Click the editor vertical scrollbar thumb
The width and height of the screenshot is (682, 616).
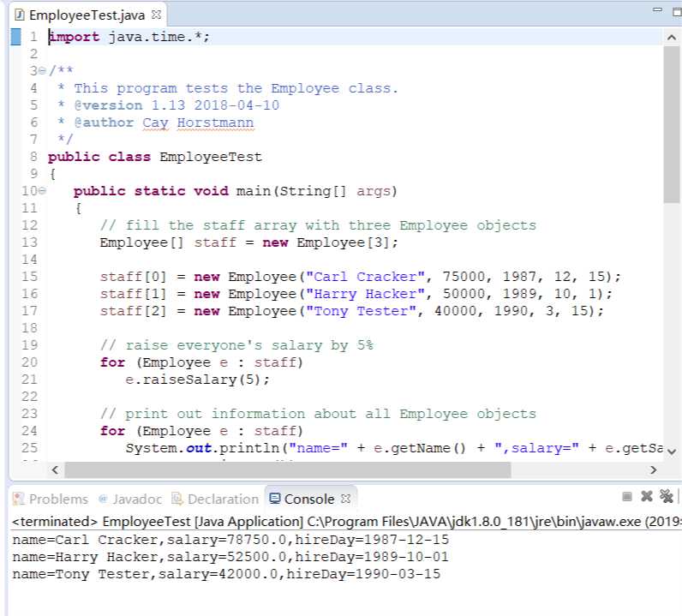(x=672, y=124)
